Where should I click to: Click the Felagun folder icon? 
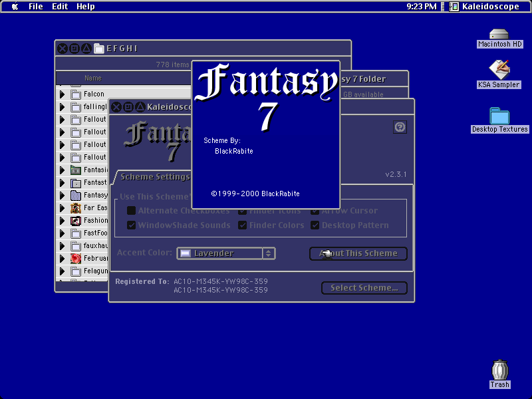(76, 271)
